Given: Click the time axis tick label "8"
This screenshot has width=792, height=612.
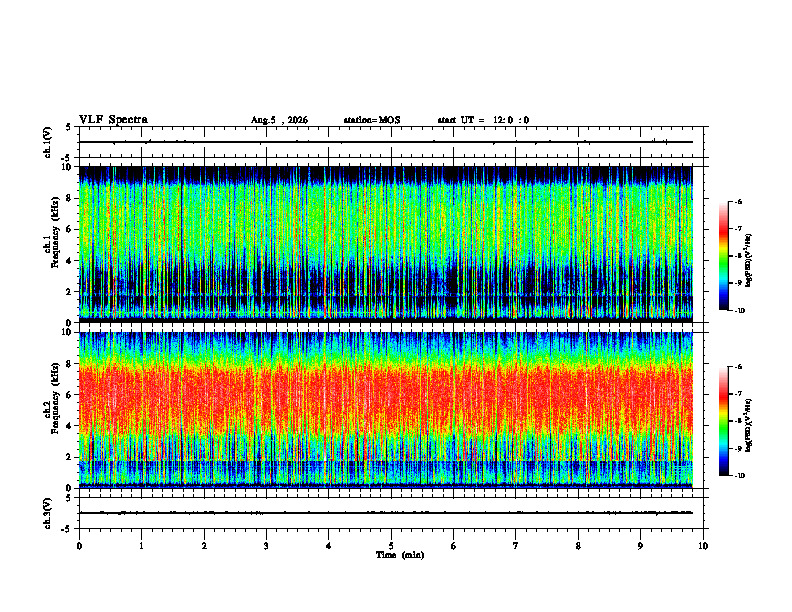Looking at the screenshot, I should (578, 546).
